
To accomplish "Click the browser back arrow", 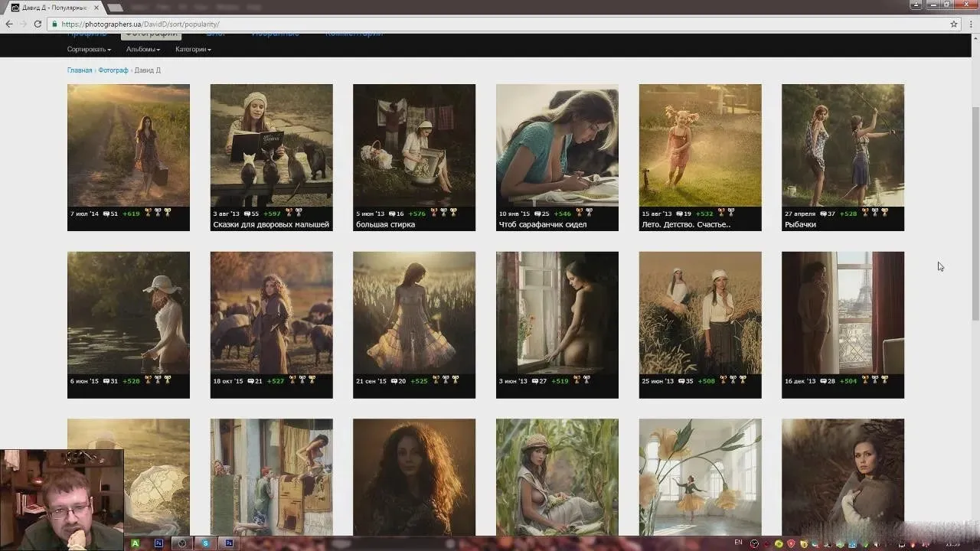I will (8, 24).
